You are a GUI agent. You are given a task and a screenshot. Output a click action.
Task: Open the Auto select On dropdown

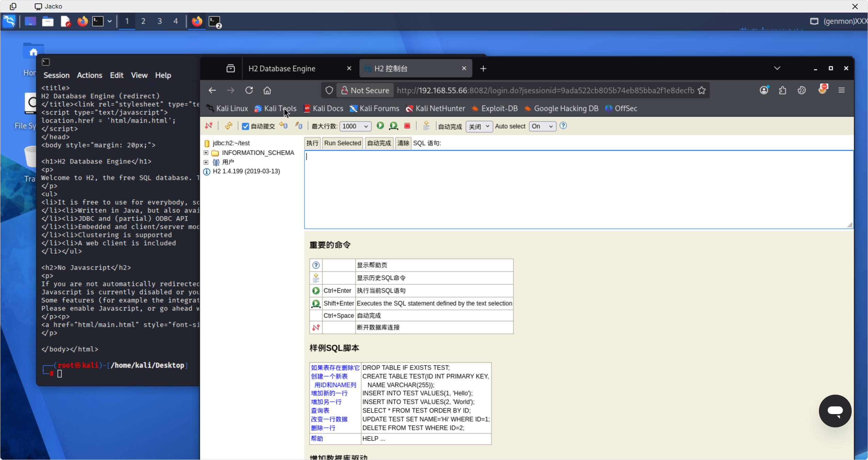pos(542,126)
